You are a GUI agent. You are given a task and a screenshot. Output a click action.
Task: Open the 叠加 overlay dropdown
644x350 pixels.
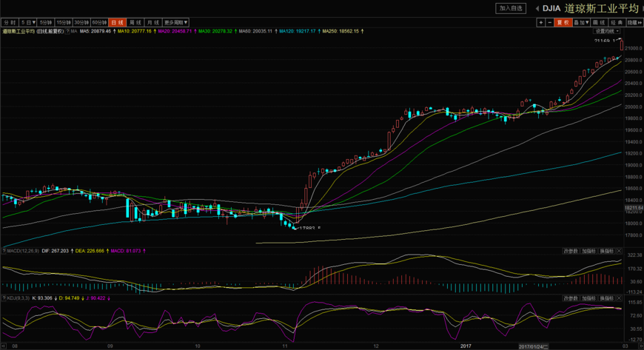click(581, 23)
